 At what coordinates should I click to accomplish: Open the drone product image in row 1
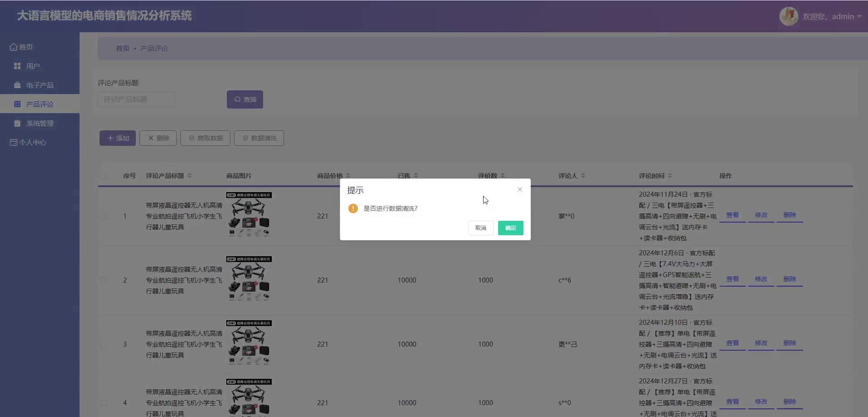pyautogui.click(x=249, y=215)
